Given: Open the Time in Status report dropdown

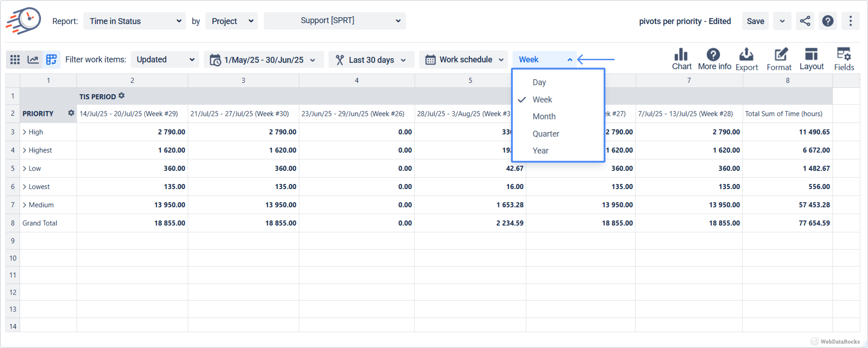Looking at the screenshot, I should click(134, 21).
